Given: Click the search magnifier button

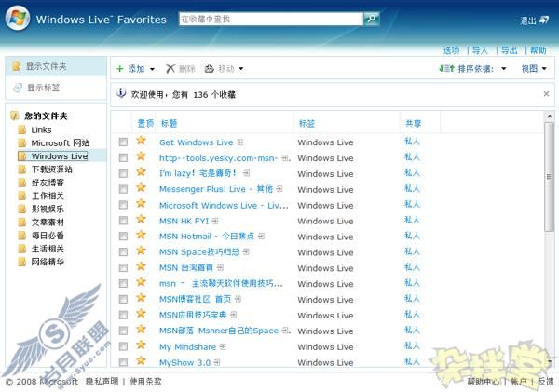Looking at the screenshot, I should point(372,19).
